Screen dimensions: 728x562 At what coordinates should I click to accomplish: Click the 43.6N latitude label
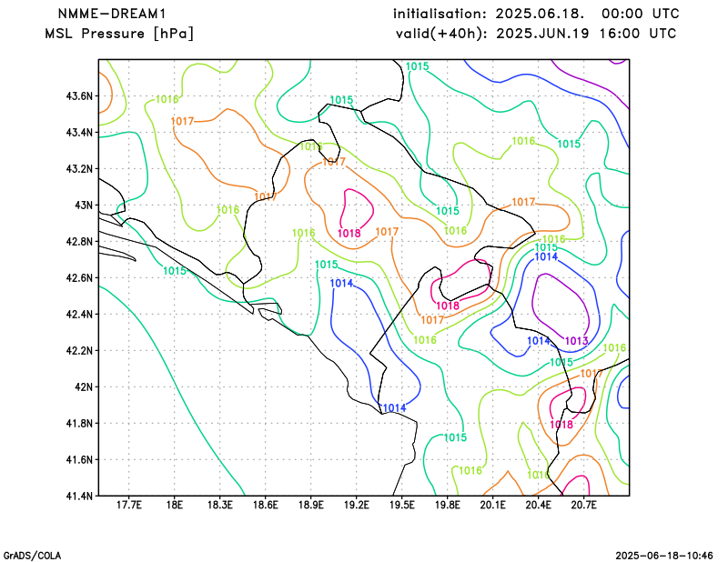(x=79, y=96)
